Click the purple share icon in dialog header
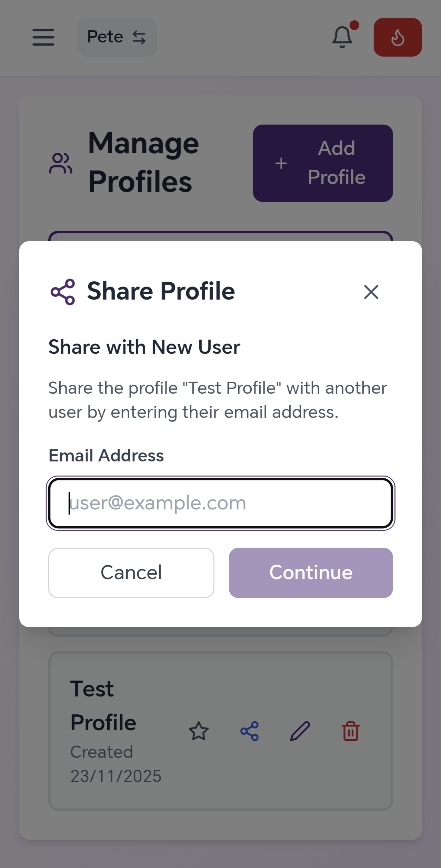441x868 pixels. 63,292
